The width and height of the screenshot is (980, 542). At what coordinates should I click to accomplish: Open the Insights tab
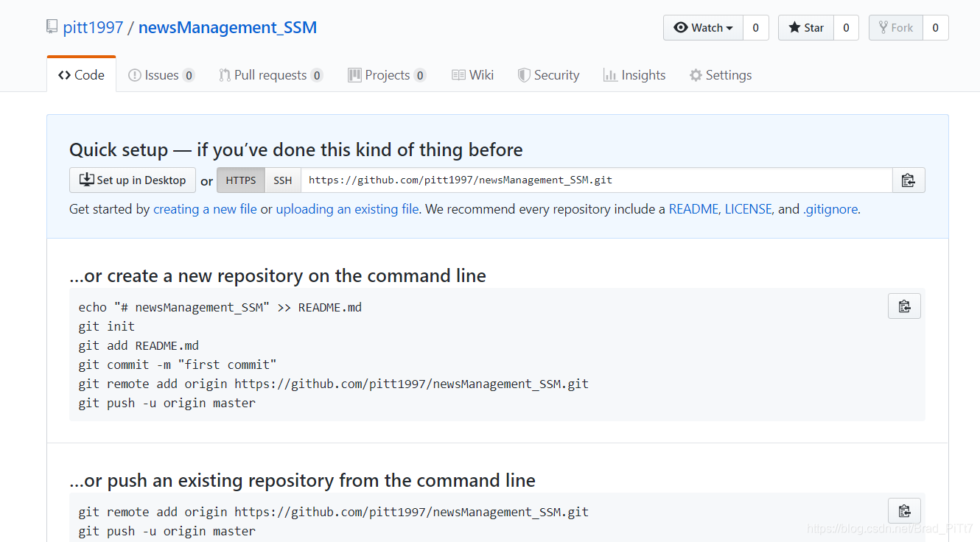coord(634,75)
